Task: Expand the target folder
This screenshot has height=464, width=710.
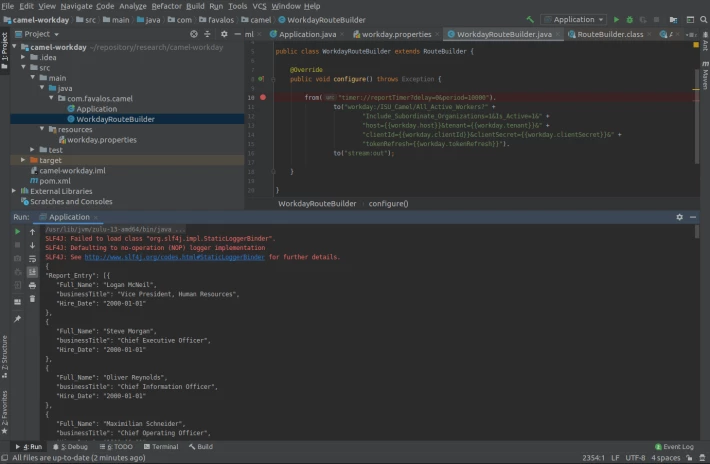Action: [x=23, y=160]
